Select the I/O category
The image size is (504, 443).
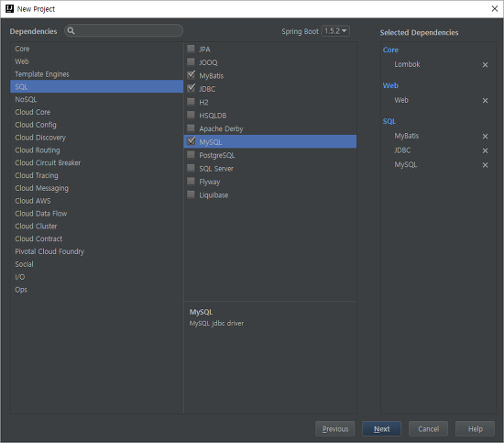pyautogui.click(x=96, y=277)
